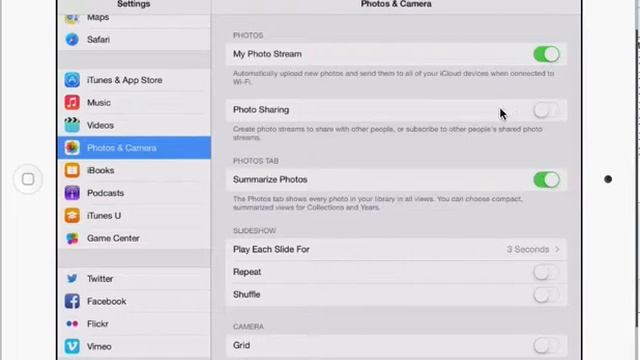
Task: Choose iBooks in the settings list
Action: (134, 170)
